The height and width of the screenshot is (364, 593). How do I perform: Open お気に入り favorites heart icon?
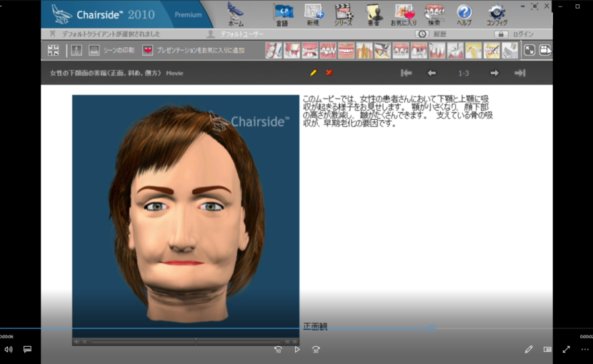404,14
